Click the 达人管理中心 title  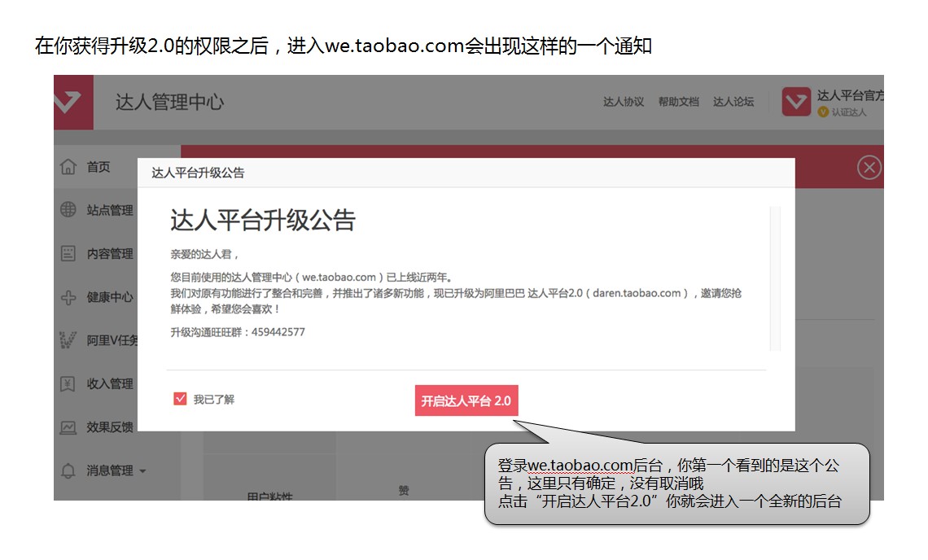click(170, 102)
